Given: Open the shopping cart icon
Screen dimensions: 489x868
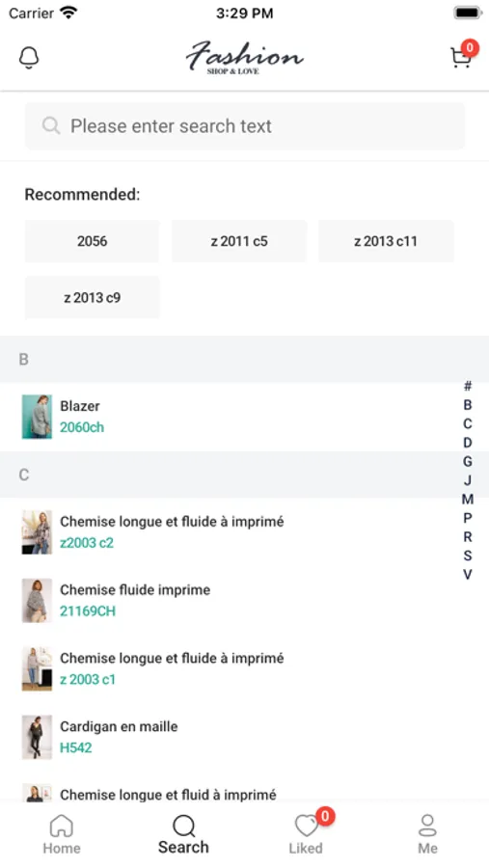Looking at the screenshot, I should point(461,58).
